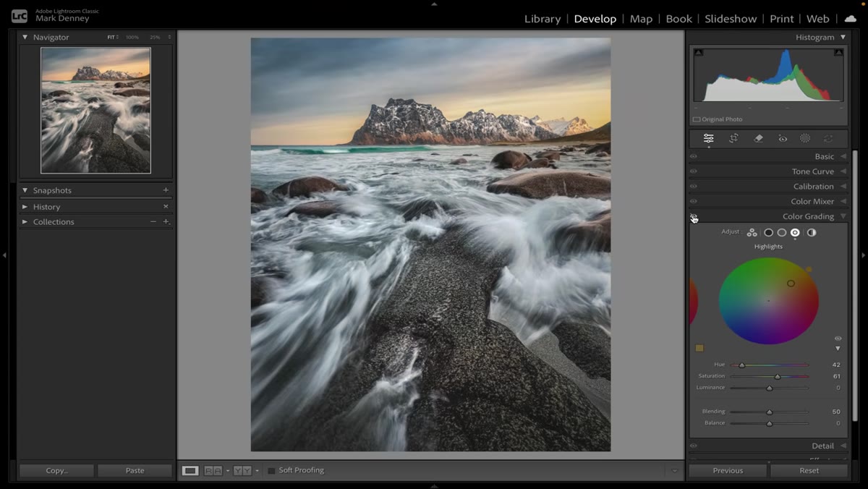This screenshot has width=868, height=489.
Task: Select the Red Eye correction tool
Action: pos(782,138)
